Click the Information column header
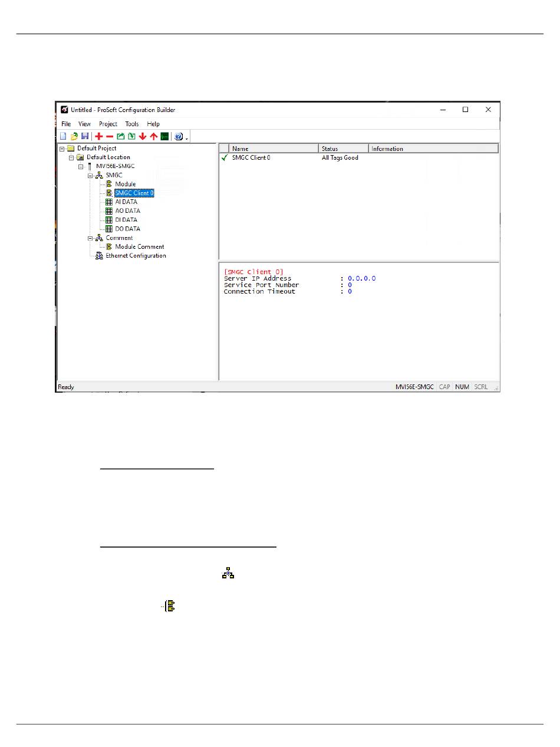The height and width of the screenshot is (747, 560). pos(434,149)
